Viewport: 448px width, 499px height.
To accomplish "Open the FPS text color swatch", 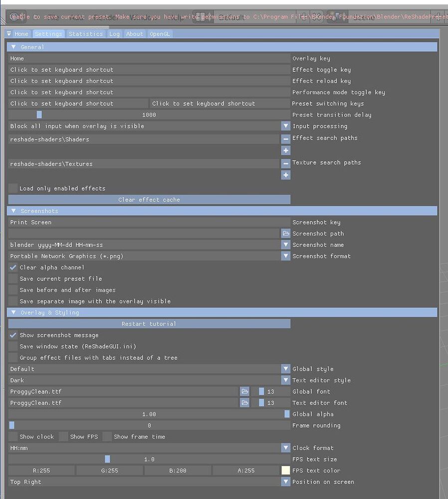I will click(x=285, y=471).
